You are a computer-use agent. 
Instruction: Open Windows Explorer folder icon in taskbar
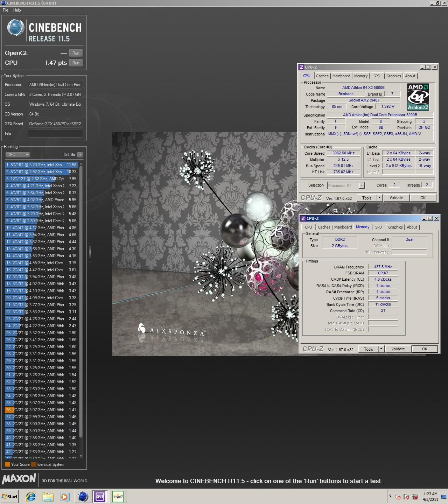[48, 496]
